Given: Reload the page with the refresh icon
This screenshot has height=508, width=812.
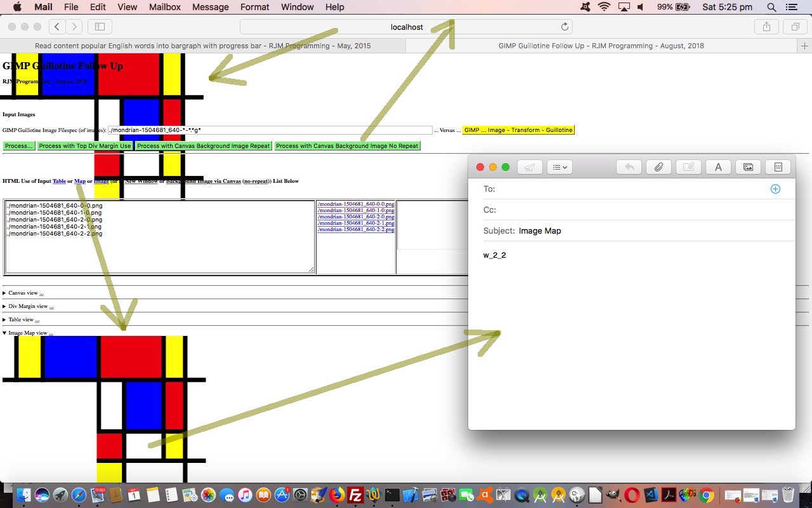Looking at the screenshot, I should [x=565, y=27].
